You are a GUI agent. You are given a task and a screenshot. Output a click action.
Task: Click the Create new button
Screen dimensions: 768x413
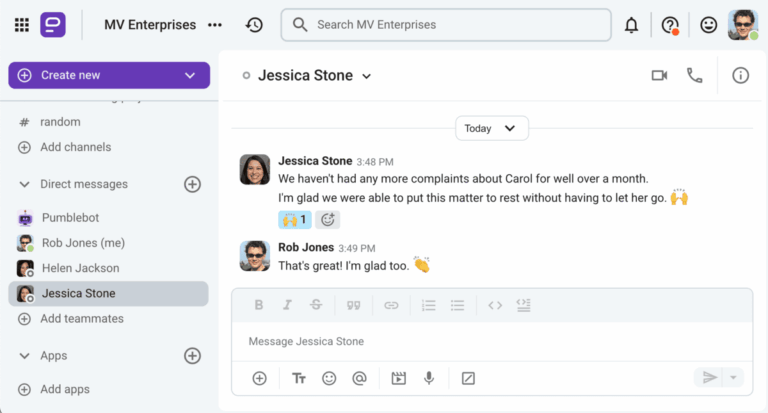click(108, 75)
